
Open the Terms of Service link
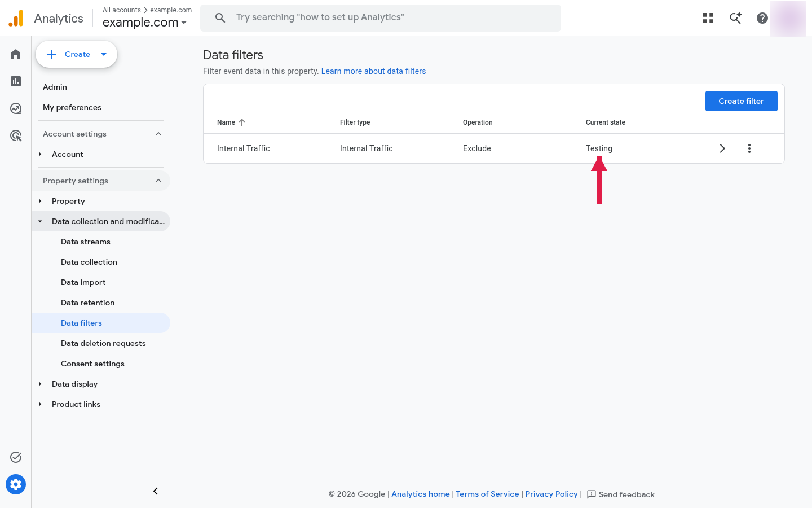(487, 494)
